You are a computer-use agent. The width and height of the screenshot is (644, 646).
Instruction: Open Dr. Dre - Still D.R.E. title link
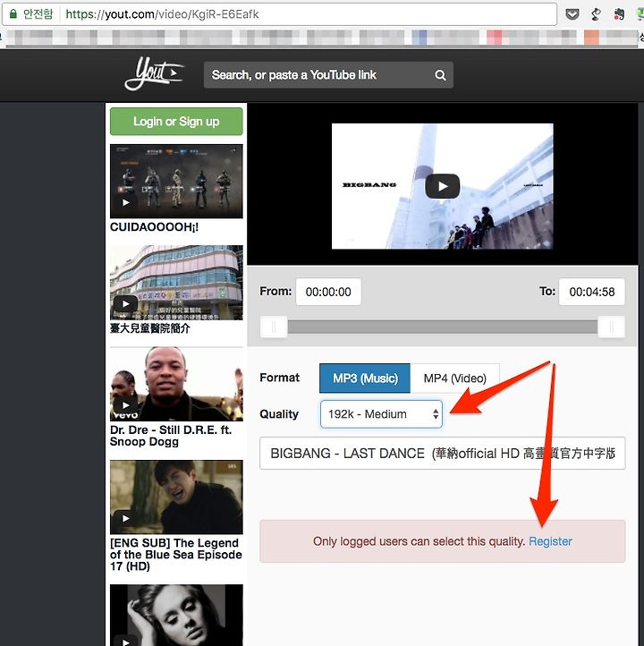point(171,436)
